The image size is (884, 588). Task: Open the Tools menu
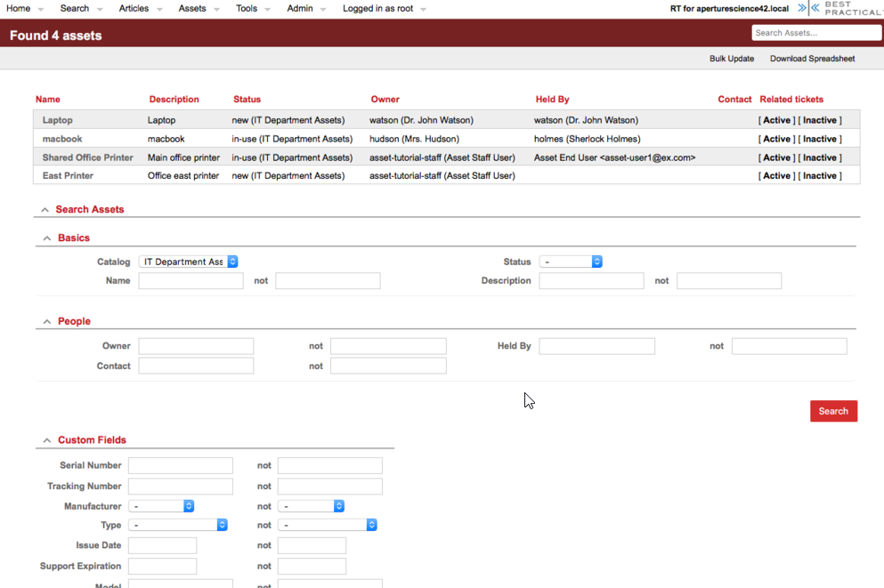(x=247, y=8)
